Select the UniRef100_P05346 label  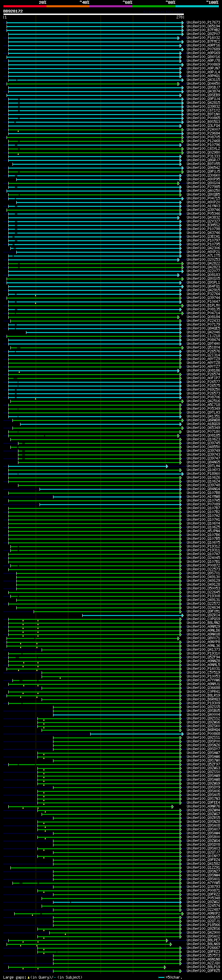203,214
